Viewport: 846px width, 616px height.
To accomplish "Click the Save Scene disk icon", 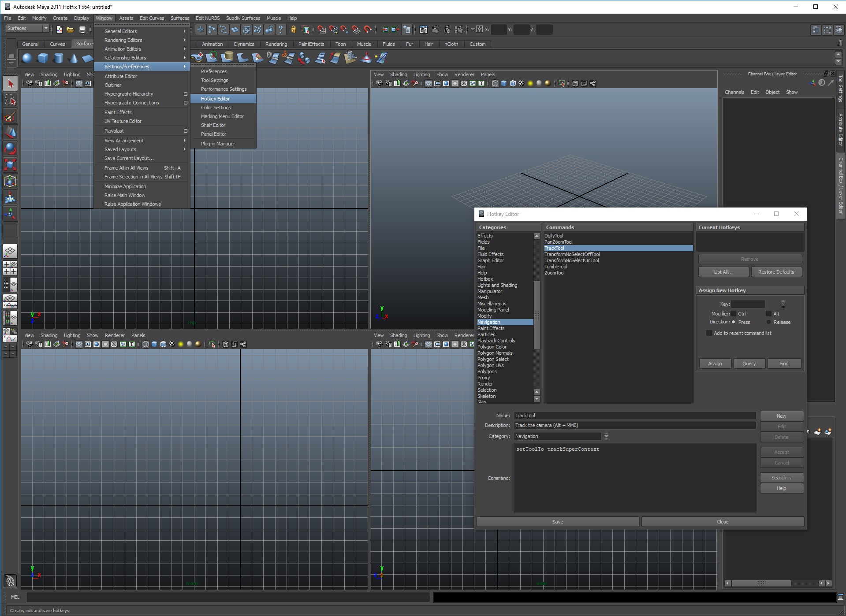I will 82,30.
